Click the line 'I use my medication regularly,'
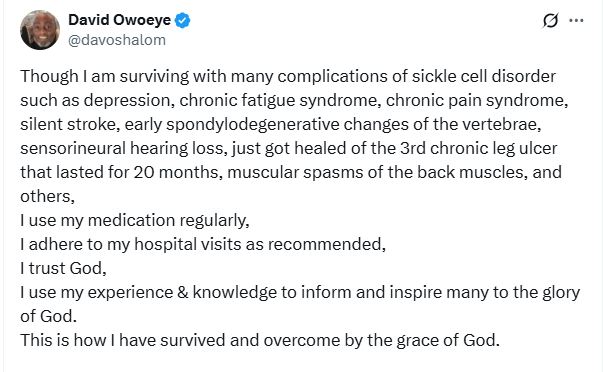 click(x=135, y=221)
